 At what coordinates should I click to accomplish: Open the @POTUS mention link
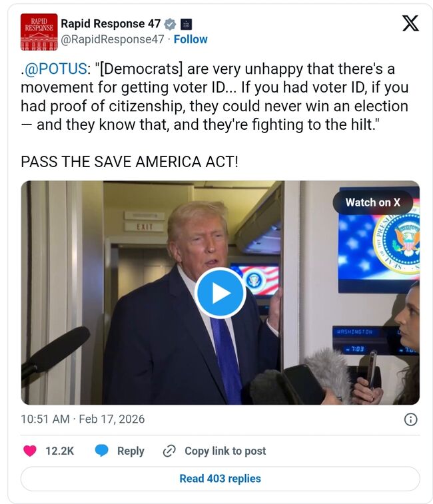tap(55, 69)
